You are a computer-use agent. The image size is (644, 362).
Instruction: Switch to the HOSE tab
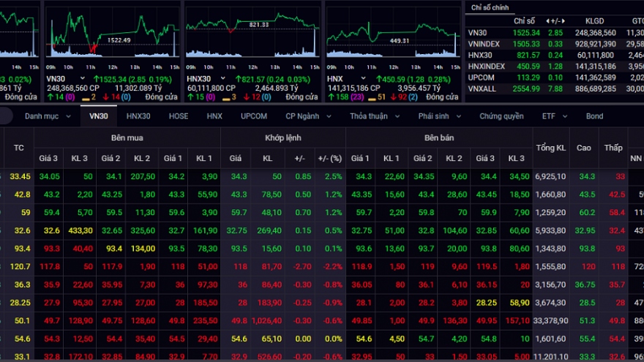point(179,116)
